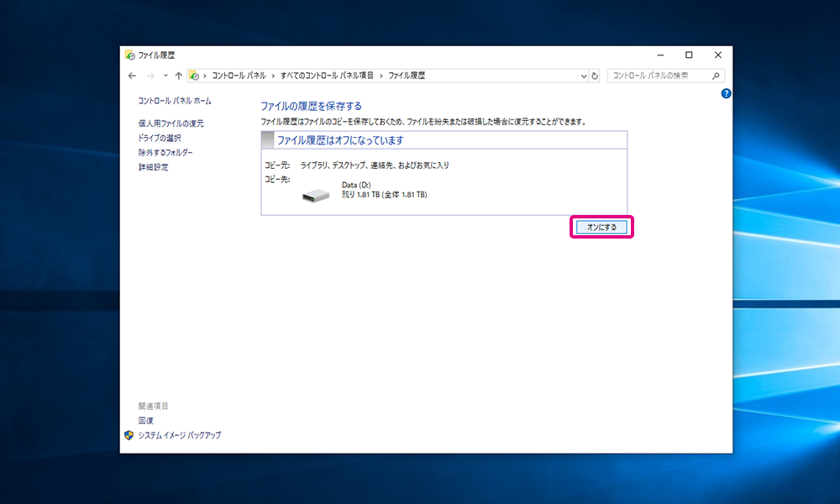
Task: Click the Forward navigation arrow
Action: point(150,76)
